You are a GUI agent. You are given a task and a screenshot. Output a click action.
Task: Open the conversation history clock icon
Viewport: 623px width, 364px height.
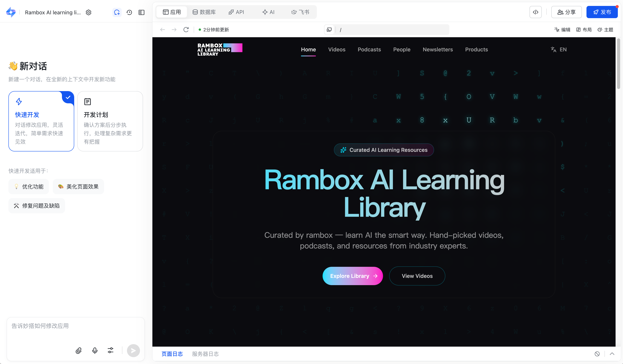129,12
